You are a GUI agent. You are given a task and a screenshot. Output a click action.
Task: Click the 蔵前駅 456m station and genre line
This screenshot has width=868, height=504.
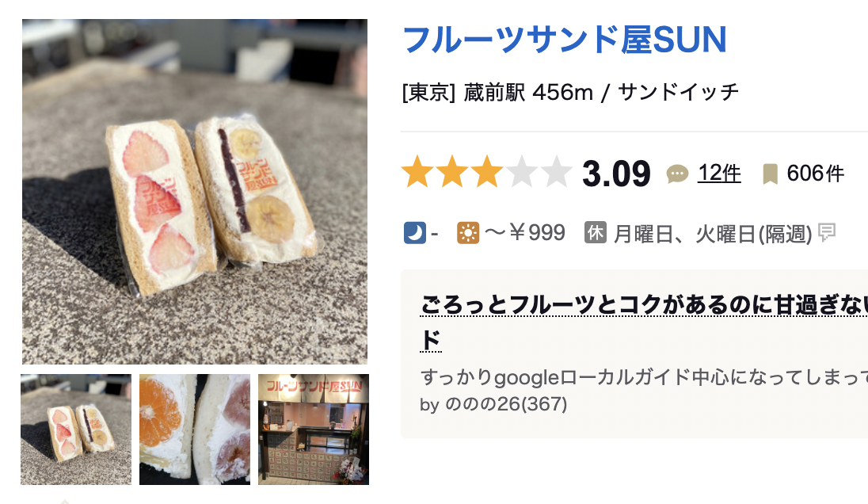(x=570, y=92)
